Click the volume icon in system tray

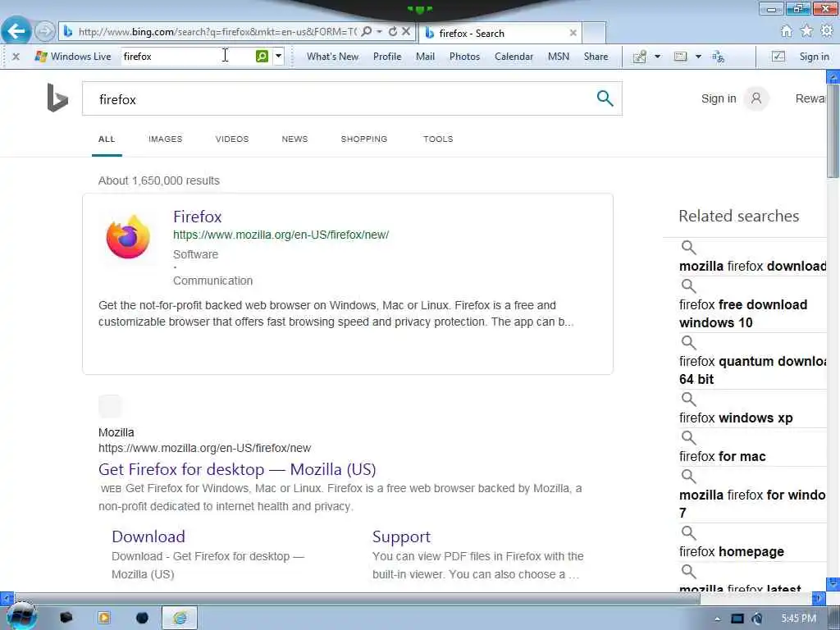[757, 619]
